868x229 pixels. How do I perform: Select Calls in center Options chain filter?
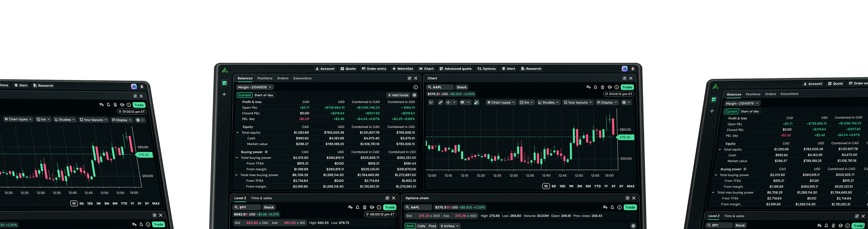(x=421, y=226)
